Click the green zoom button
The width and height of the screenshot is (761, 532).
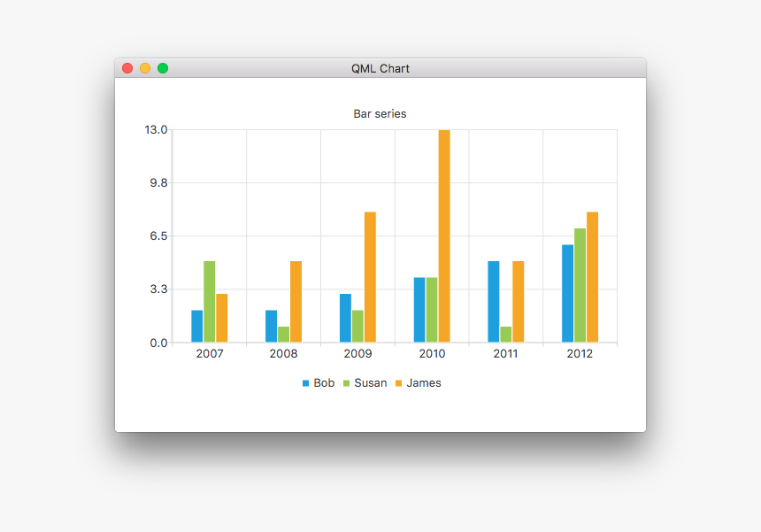[162, 67]
